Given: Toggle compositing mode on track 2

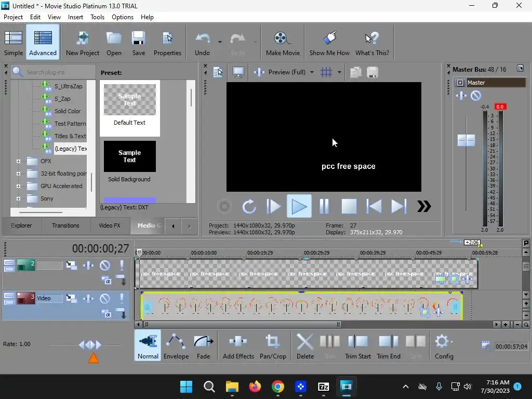Looking at the screenshot, I should coord(106,281).
